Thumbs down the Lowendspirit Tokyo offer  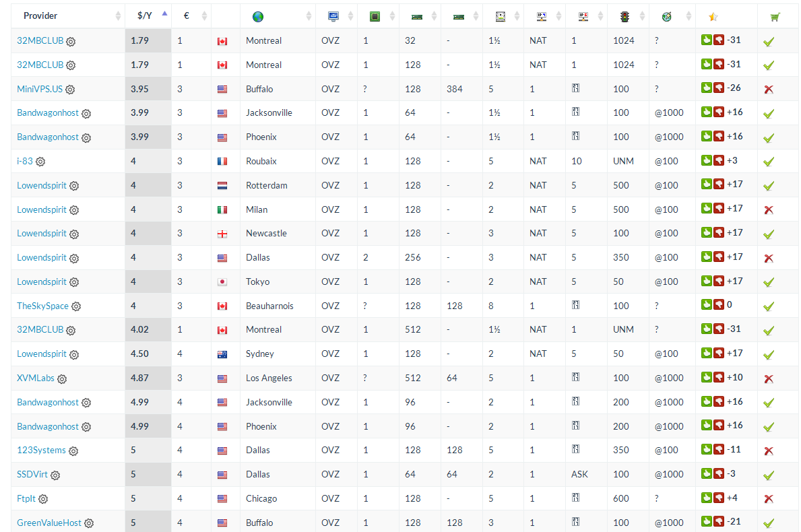(719, 281)
